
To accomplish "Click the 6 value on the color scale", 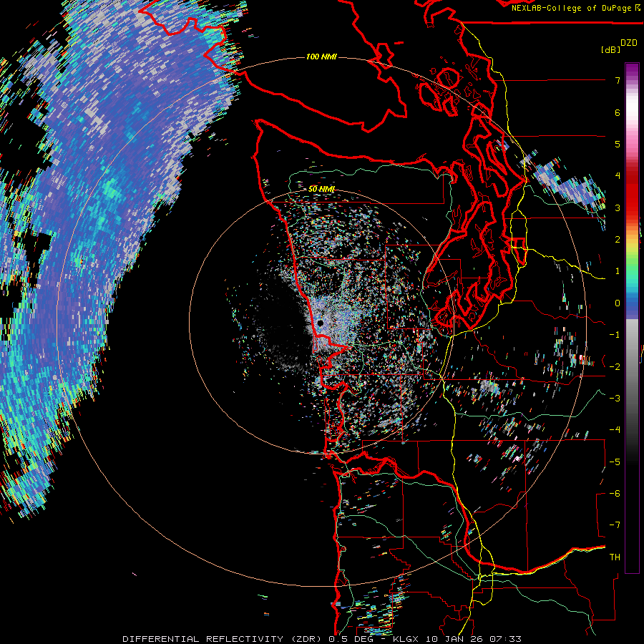I will [618, 112].
